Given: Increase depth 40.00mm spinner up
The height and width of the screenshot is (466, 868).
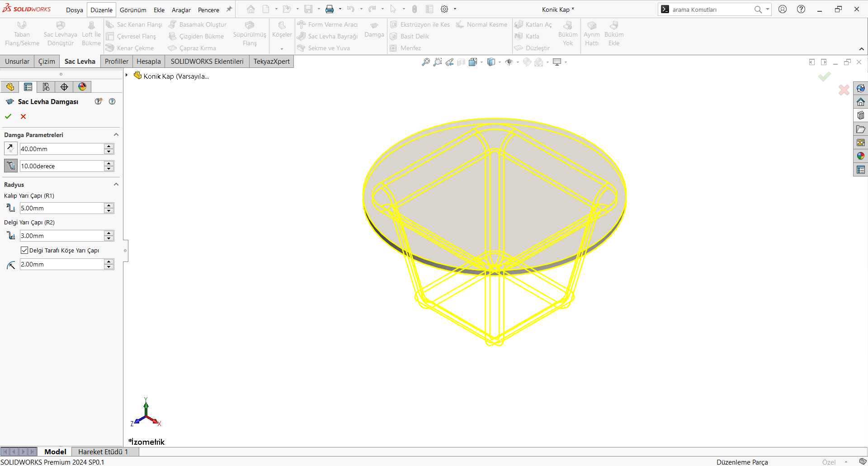Looking at the screenshot, I should click(108, 146).
